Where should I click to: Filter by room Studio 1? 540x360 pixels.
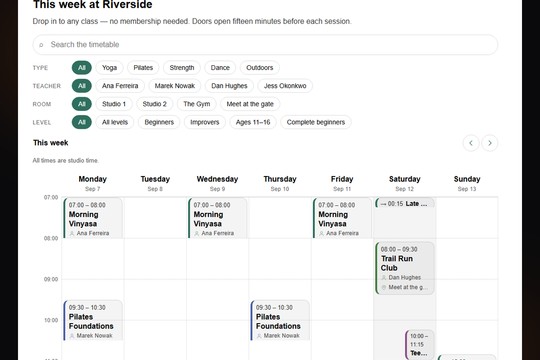[114, 104]
